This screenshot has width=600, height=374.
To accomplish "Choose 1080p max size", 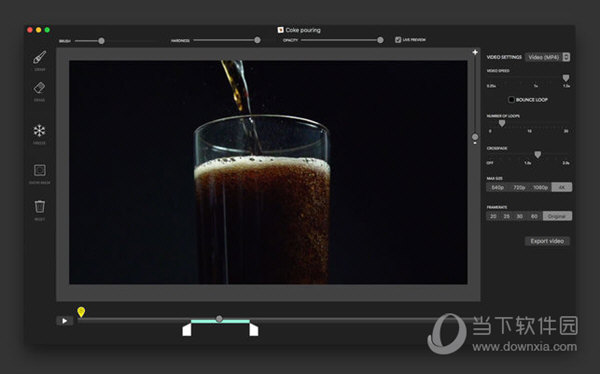I will 540,187.
